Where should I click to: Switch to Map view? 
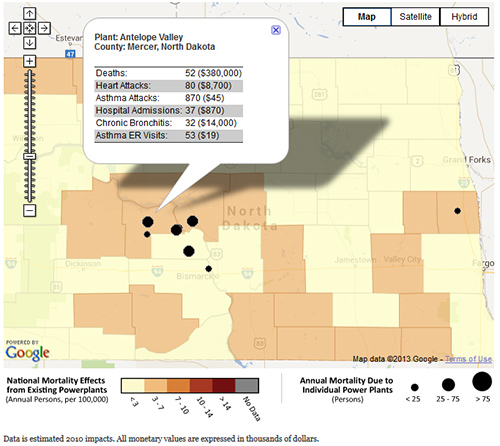coord(367,17)
